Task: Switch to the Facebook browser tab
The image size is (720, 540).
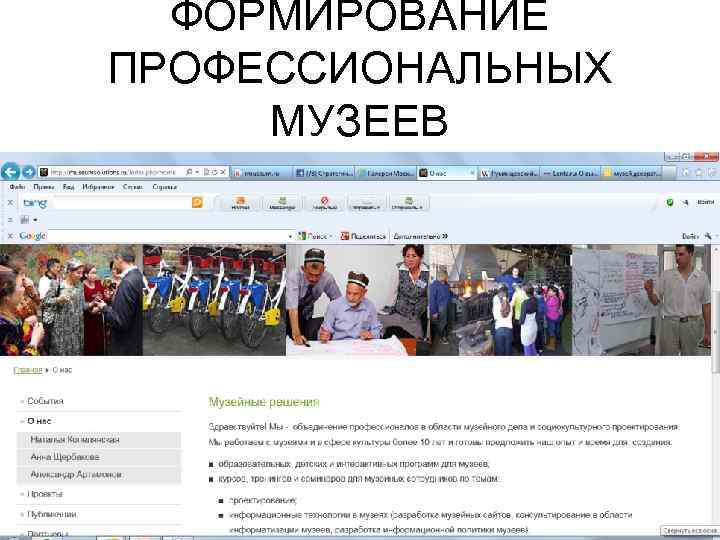Action: coord(324,173)
